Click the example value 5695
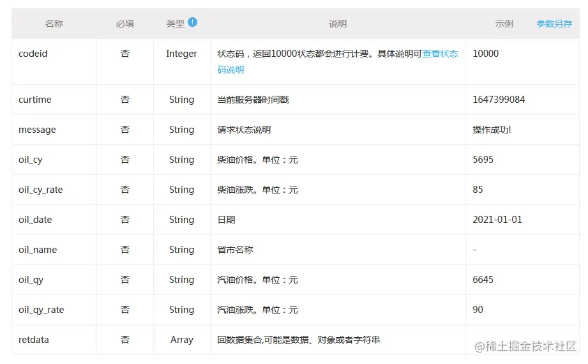Viewport: 588px width, 364px height. click(x=483, y=160)
